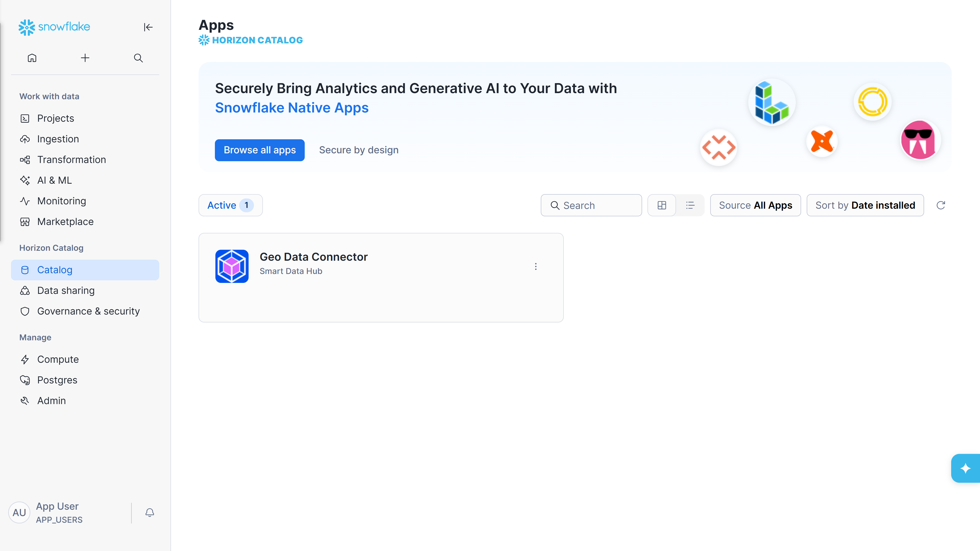Collapse the sidebar navigation panel

coord(148,27)
